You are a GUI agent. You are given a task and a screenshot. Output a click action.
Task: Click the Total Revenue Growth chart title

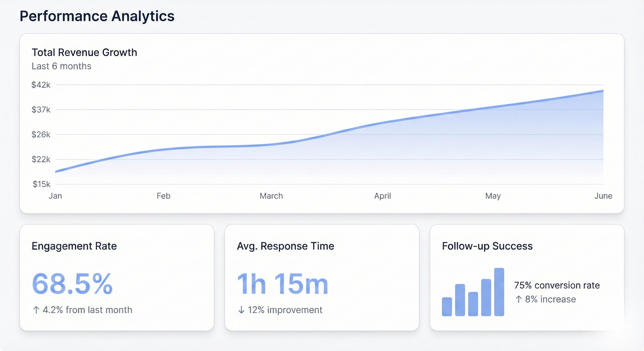pyautogui.click(x=85, y=53)
